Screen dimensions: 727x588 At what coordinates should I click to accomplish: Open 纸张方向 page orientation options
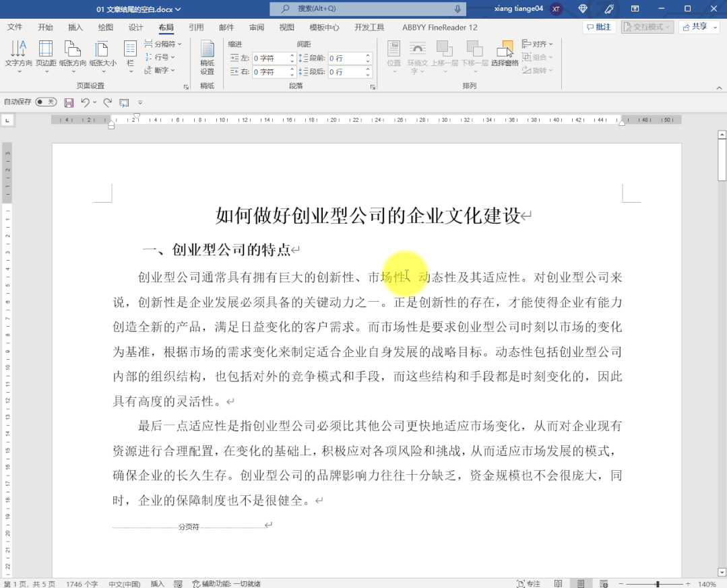(73, 53)
